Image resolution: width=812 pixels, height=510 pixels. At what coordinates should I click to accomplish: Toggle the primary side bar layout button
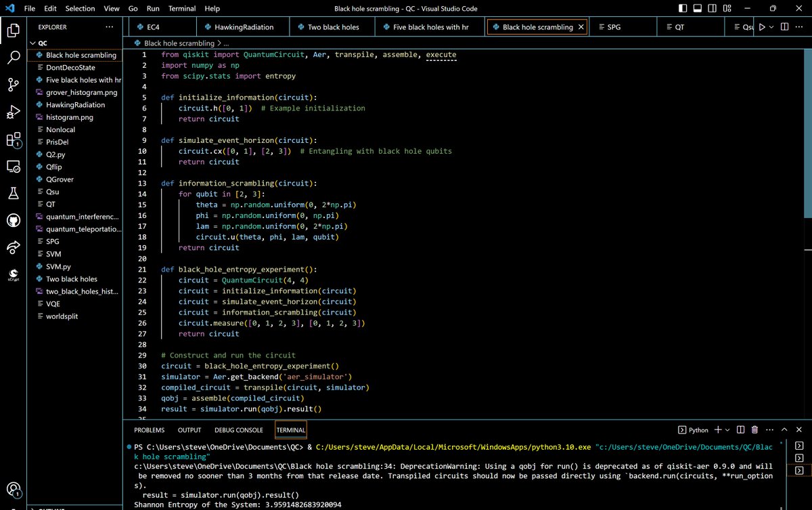(x=682, y=9)
